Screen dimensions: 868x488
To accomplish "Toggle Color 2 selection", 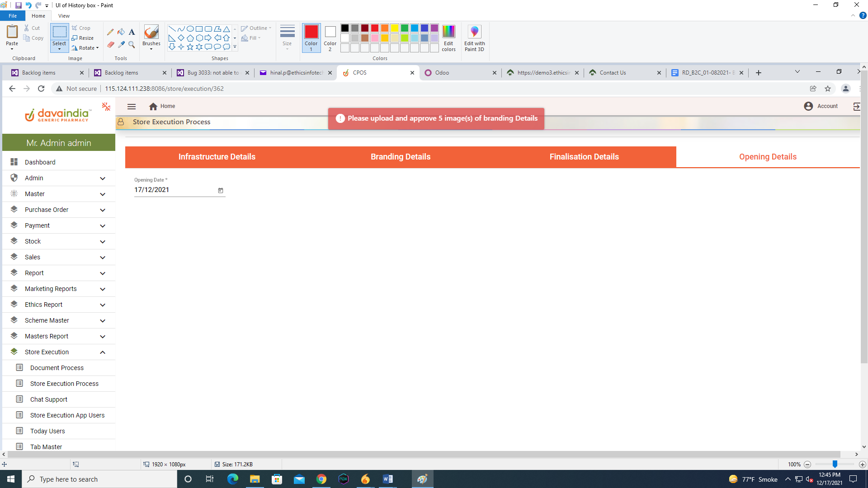I will click(330, 38).
